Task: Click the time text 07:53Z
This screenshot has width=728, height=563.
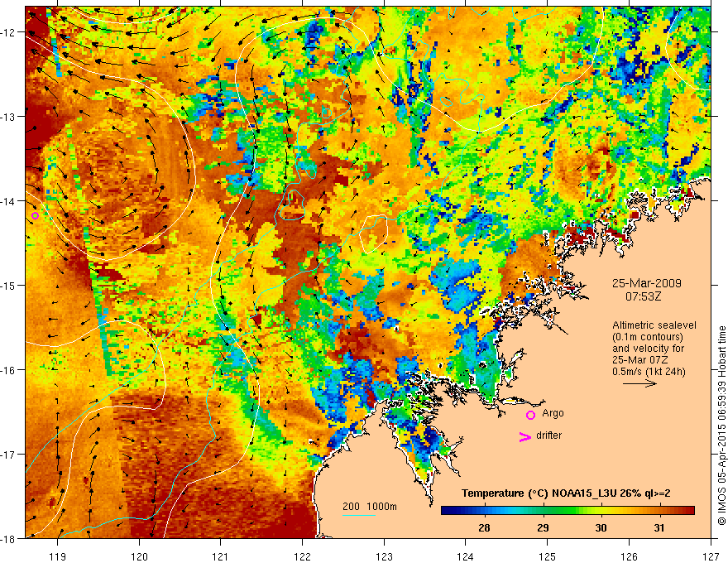Action: point(644,296)
